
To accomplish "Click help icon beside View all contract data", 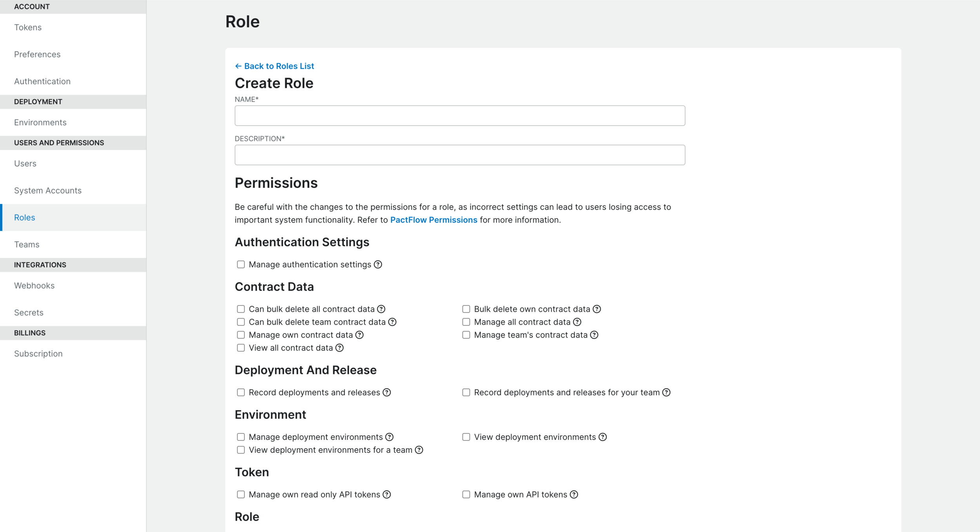I will (339, 348).
